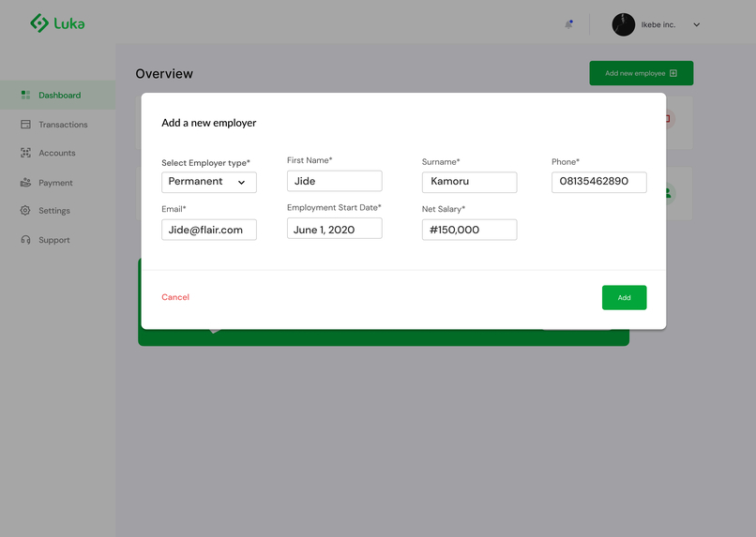Click the Add new employee button
This screenshot has width=756, height=537.
pos(642,73)
